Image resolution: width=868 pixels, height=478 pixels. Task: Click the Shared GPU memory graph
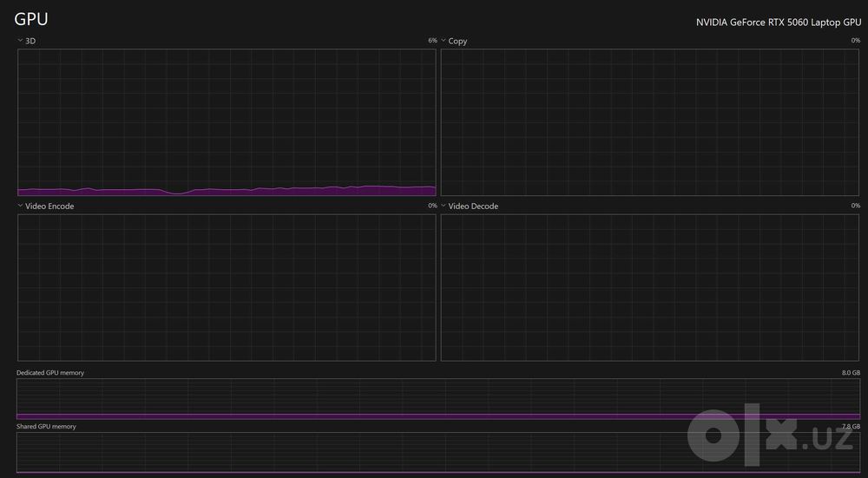pyautogui.click(x=438, y=453)
